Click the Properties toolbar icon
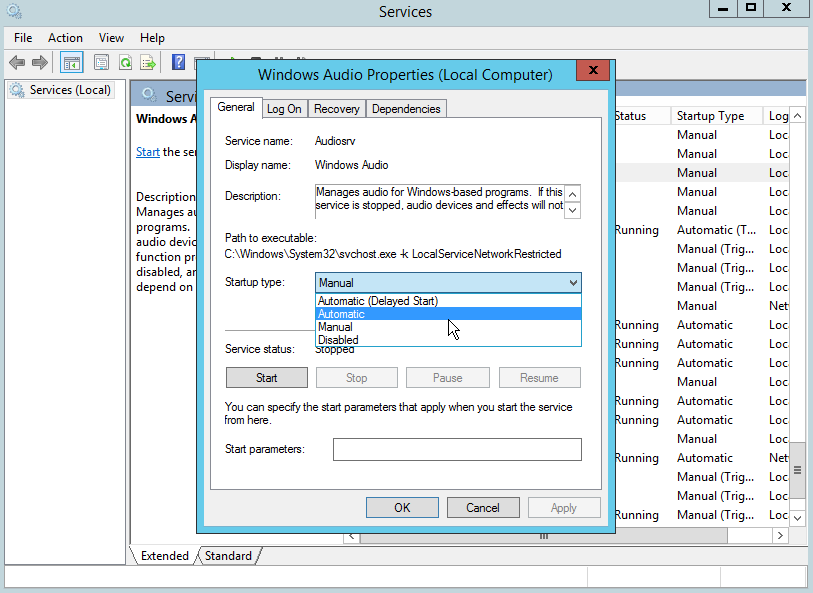The width and height of the screenshot is (813, 593). pyautogui.click(x=102, y=63)
